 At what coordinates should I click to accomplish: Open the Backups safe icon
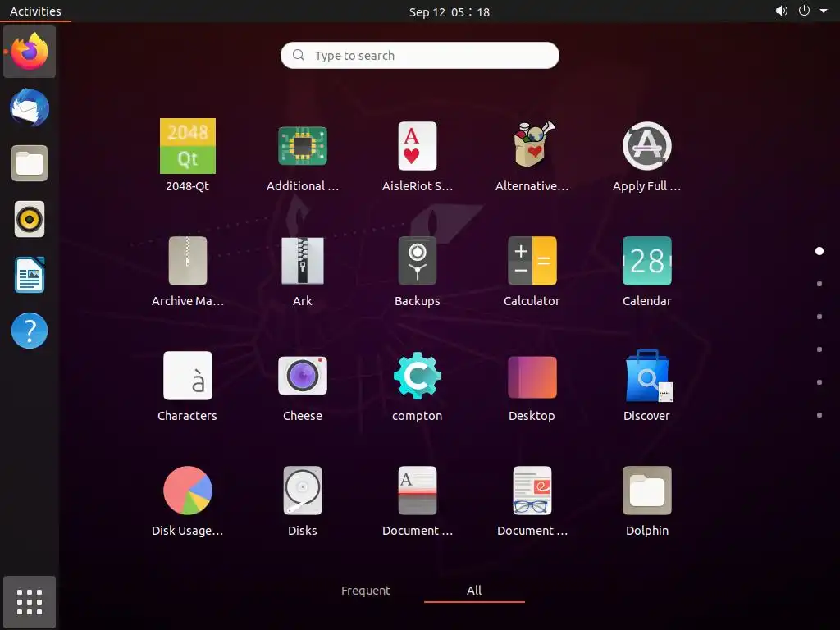418,260
